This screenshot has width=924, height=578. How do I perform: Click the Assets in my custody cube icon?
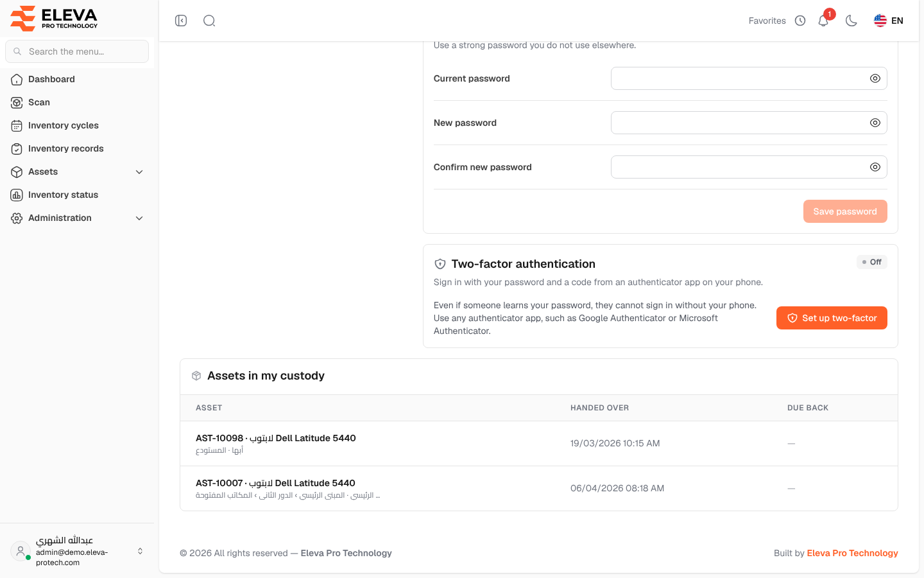click(196, 376)
